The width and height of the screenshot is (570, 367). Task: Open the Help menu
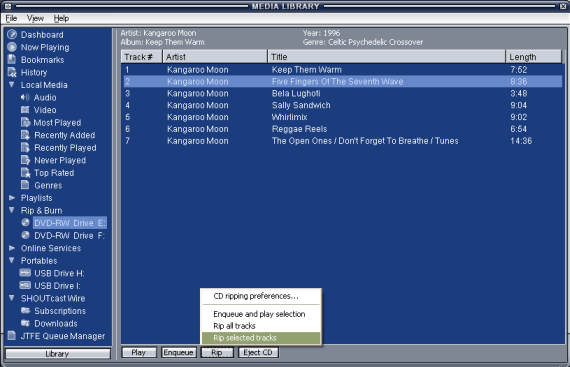pyautogui.click(x=61, y=18)
